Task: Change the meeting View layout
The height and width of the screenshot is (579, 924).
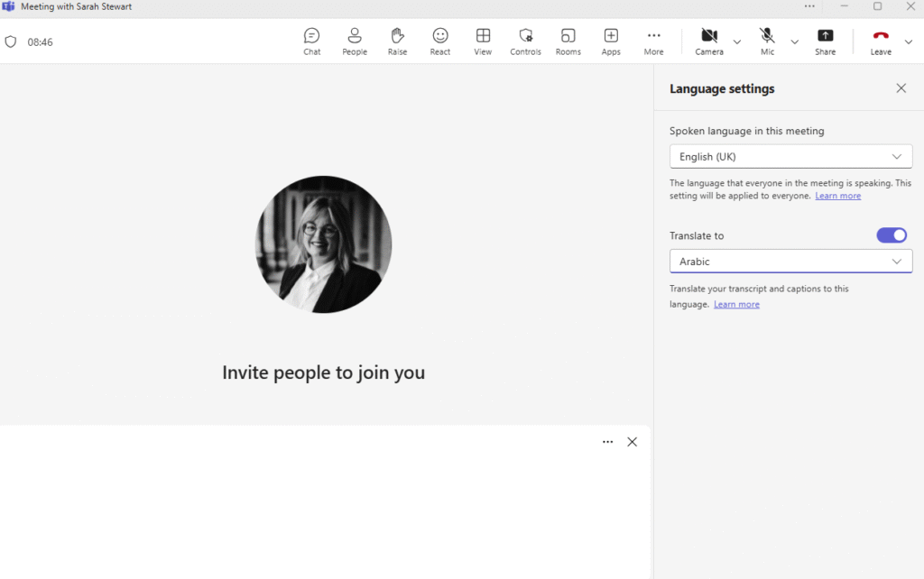Action: coord(483,41)
